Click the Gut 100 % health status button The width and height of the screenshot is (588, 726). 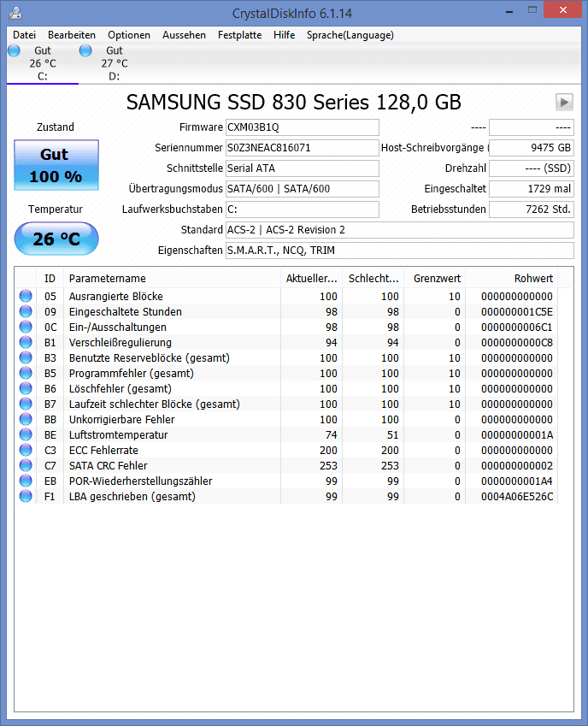[x=56, y=165]
